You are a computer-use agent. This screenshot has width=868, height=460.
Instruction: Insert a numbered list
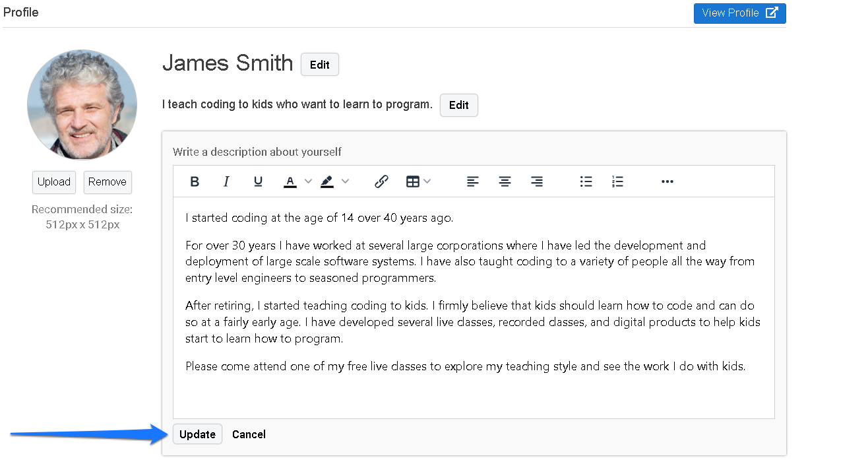click(x=617, y=181)
